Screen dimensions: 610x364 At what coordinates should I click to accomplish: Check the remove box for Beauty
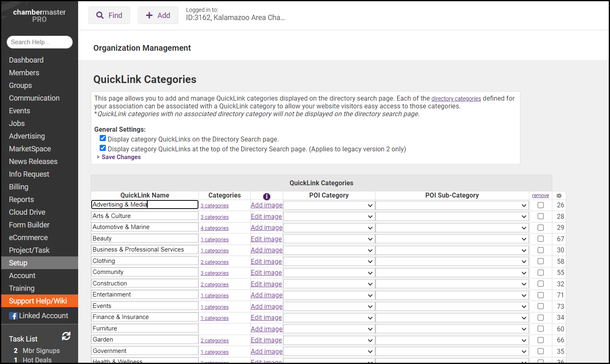[540, 239]
